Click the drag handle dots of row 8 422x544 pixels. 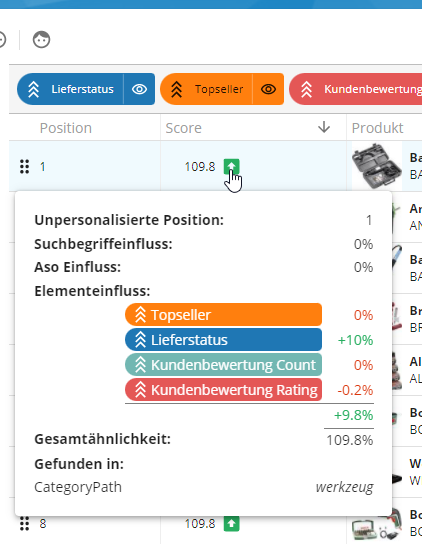tap(24, 524)
